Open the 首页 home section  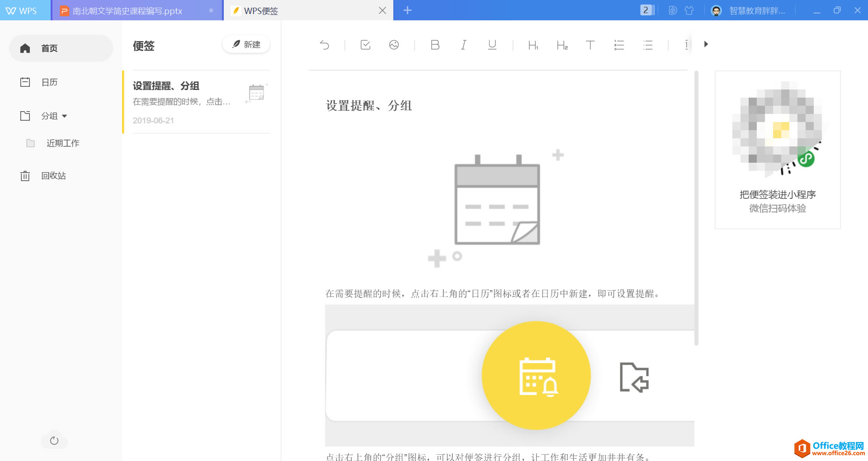[x=61, y=48]
